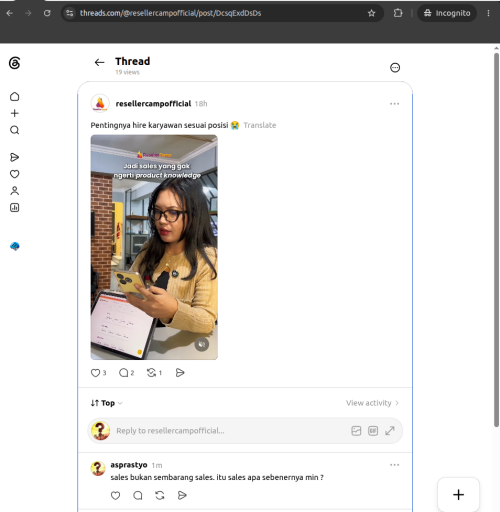Image resolution: width=500 pixels, height=512 pixels.
Task: Reply to the asprastyo comment
Action: (x=138, y=495)
